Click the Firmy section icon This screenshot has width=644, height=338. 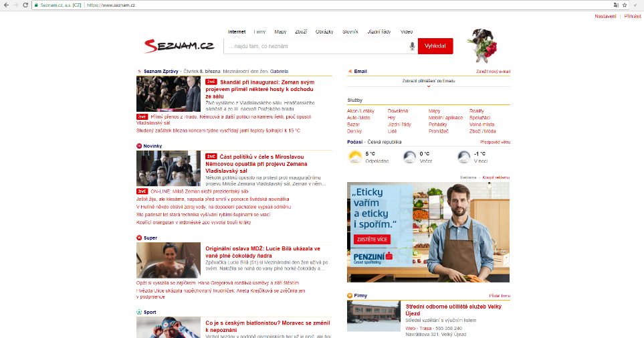coord(350,295)
